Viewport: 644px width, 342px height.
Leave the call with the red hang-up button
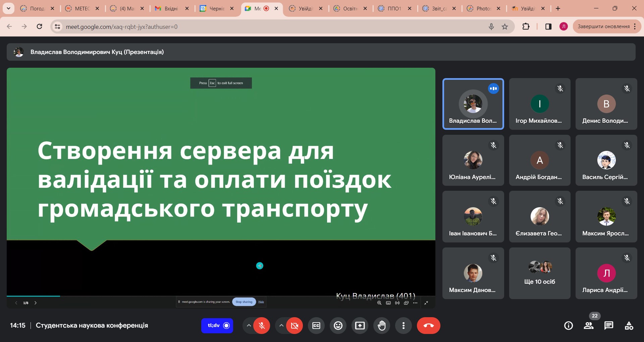pos(429,326)
